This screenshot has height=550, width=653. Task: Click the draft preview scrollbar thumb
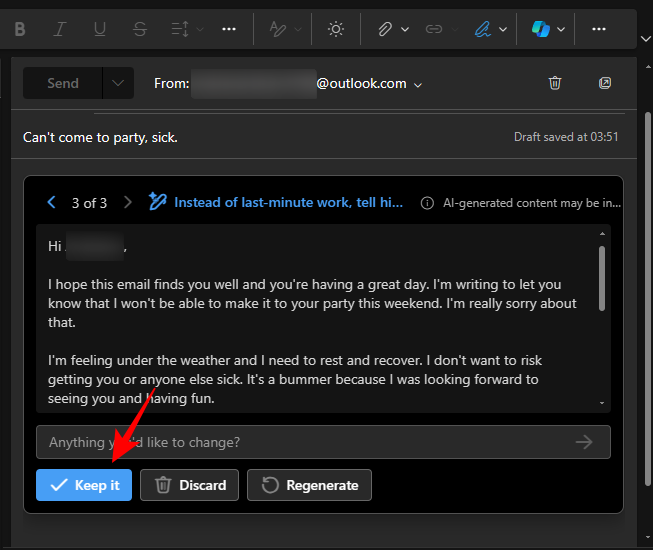tap(602, 279)
